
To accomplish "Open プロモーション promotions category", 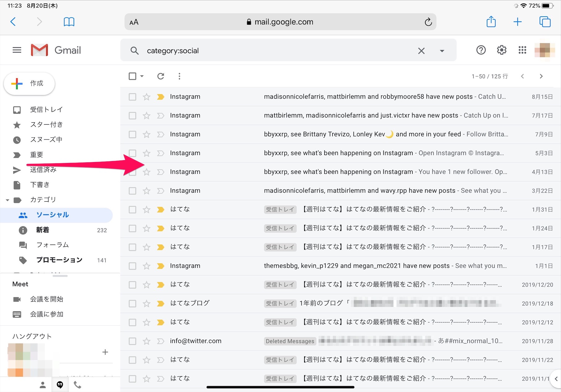I will coord(56,260).
